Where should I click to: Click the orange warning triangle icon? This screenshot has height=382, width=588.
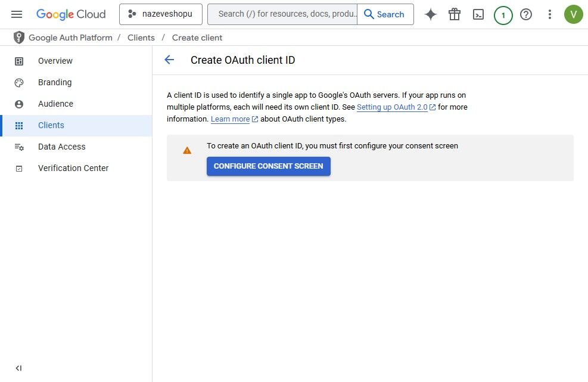coord(186,150)
